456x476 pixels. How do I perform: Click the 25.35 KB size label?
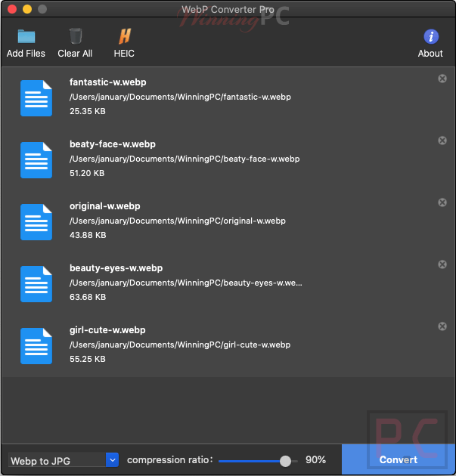pos(88,111)
